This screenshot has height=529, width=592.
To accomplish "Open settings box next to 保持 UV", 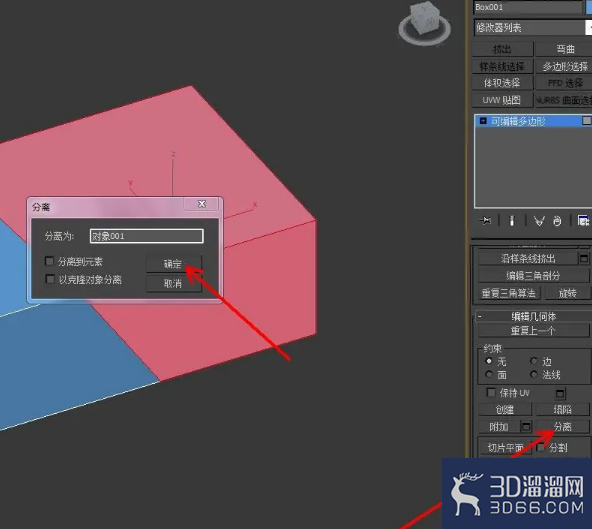I will click(560, 394).
